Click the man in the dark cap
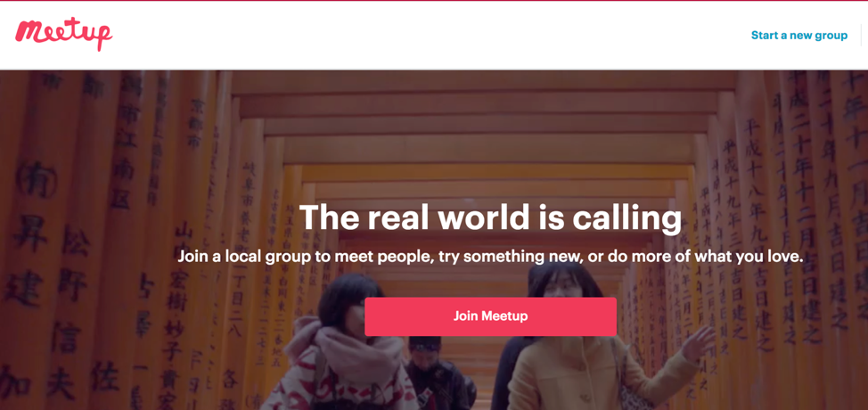This screenshot has width=868, height=410. pos(438,373)
